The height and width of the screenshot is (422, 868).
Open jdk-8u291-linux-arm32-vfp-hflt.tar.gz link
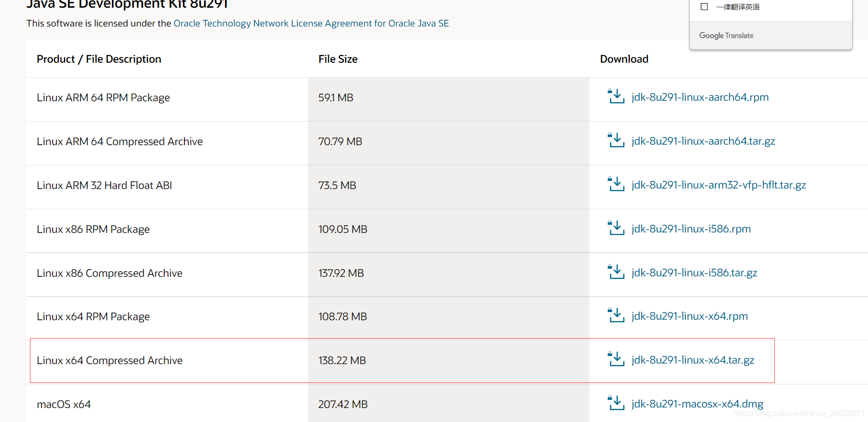(x=719, y=185)
